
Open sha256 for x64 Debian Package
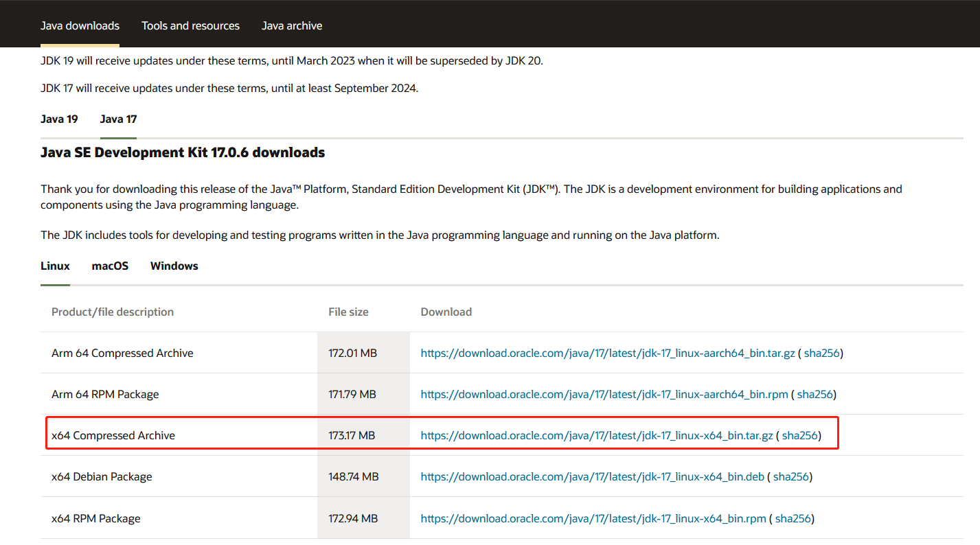tap(791, 477)
